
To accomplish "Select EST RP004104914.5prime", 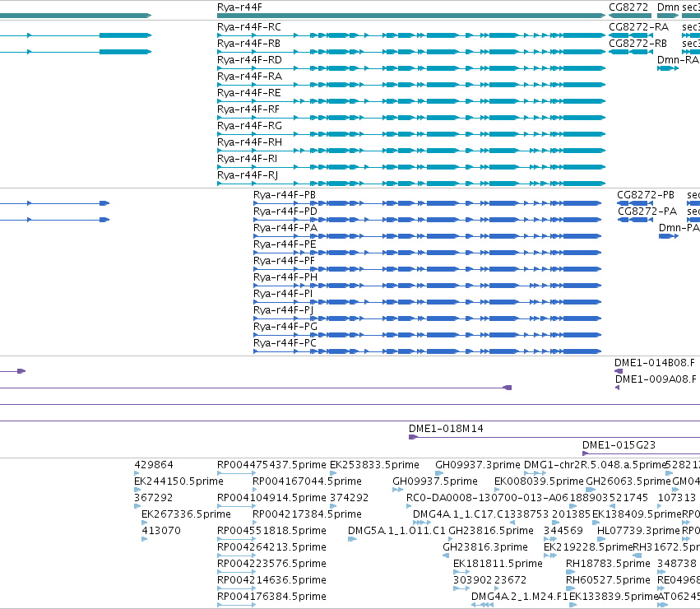I will pyautogui.click(x=271, y=498).
